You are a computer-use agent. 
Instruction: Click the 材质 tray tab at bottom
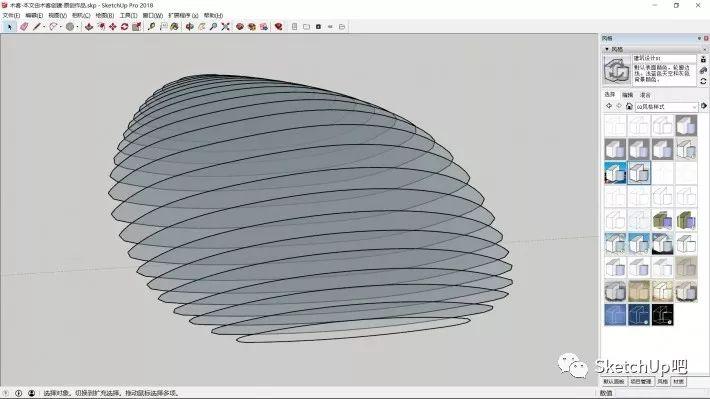(678, 382)
